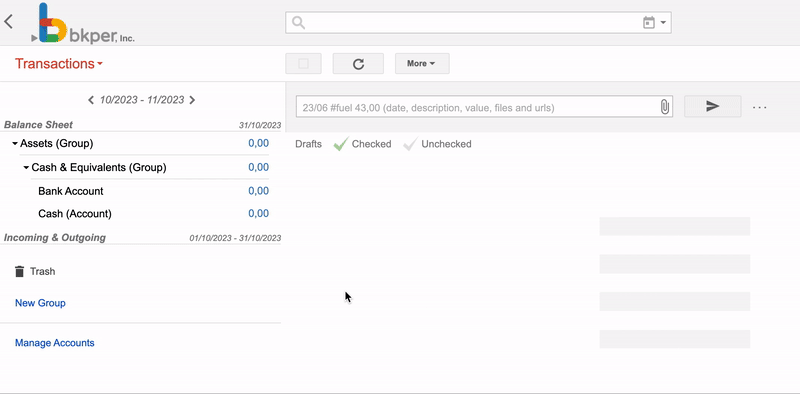Image resolution: width=800 pixels, height=394 pixels.
Task: Send the transaction with the arrow button
Action: point(712,106)
